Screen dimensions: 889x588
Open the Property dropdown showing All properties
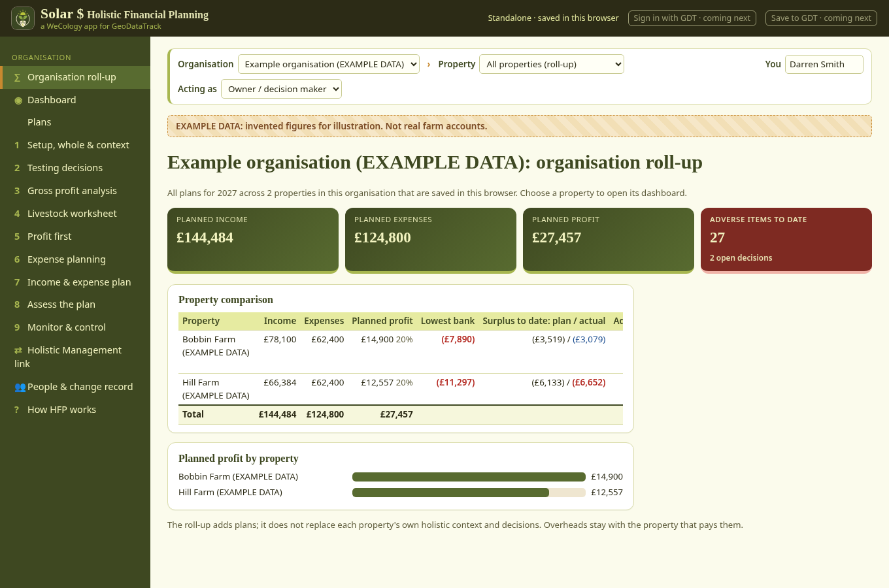pyautogui.click(x=552, y=64)
